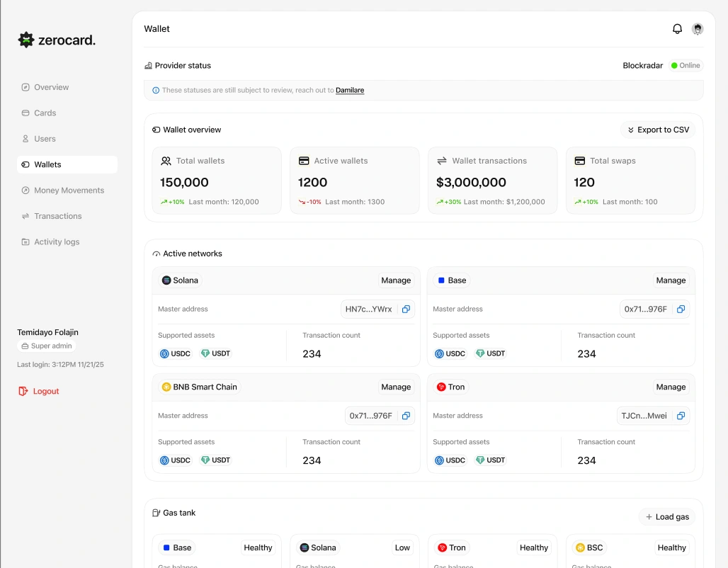Viewport: 728px width, 568px height.
Task: Click Healthy status on Base gas card
Action: [x=258, y=548]
